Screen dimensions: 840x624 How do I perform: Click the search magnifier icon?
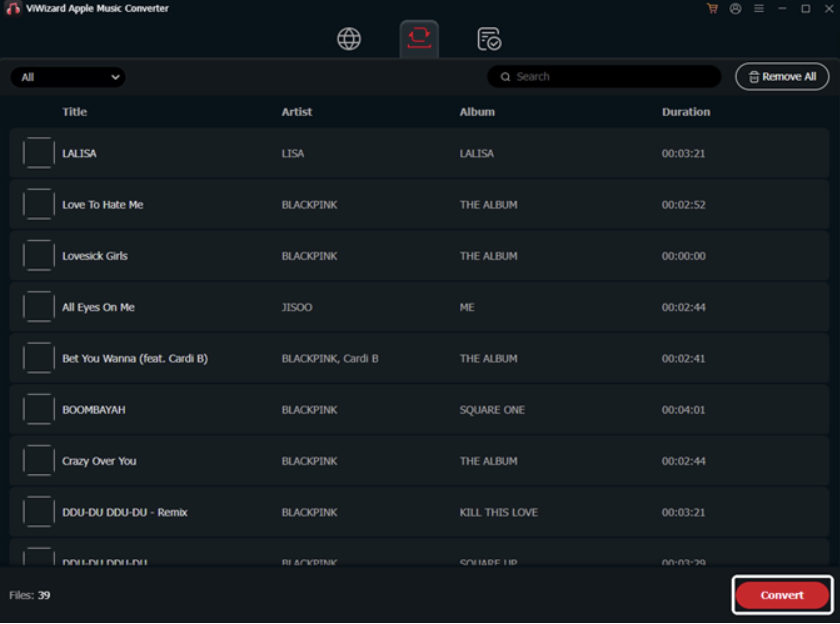[505, 77]
